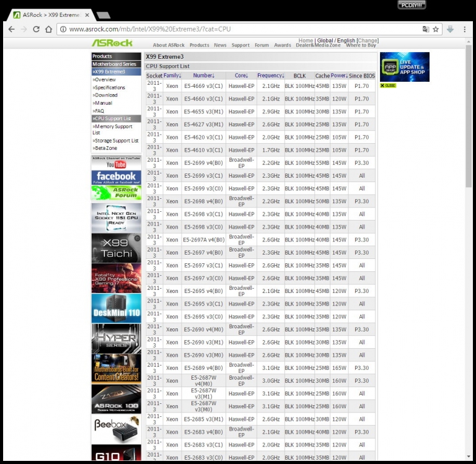Click the download extension arrow icon
This screenshot has width=476, height=464.
(450, 29)
